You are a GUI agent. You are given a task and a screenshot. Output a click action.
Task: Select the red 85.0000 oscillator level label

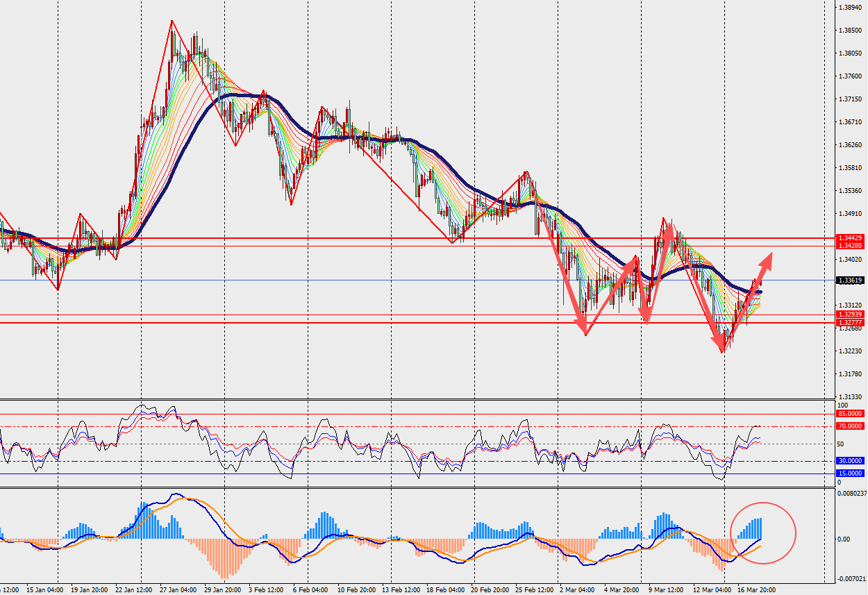pyautogui.click(x=850, y=413)
